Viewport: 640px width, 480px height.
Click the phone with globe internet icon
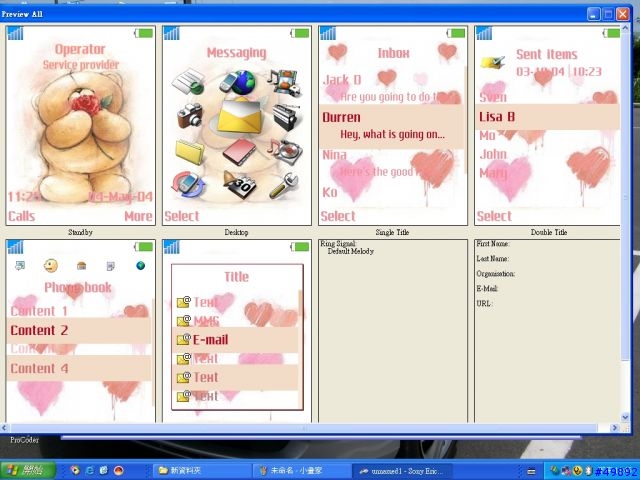click(237, 82)
